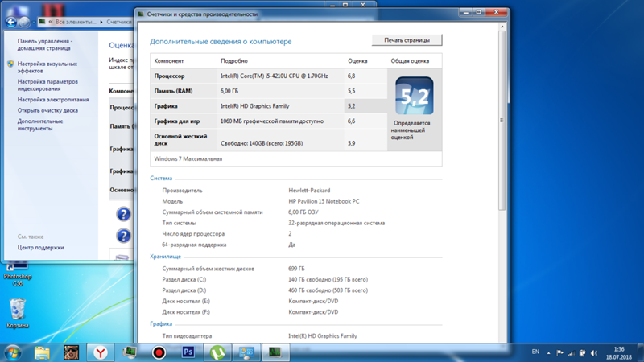Click the disk score 5,9

click(x=351, y=143)
